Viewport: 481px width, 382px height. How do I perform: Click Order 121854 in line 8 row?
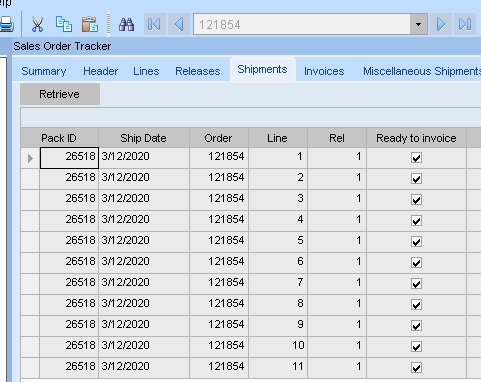[x=219, y=305]
